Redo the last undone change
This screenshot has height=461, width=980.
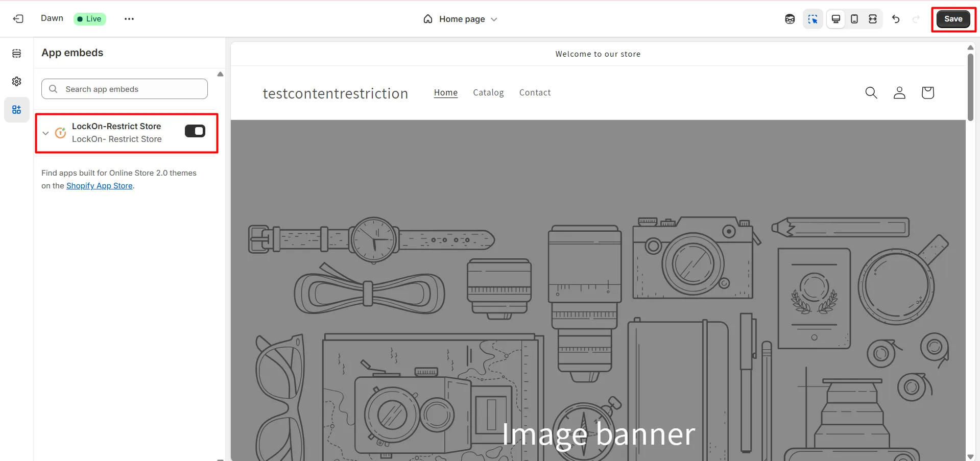tap(916, 19)
